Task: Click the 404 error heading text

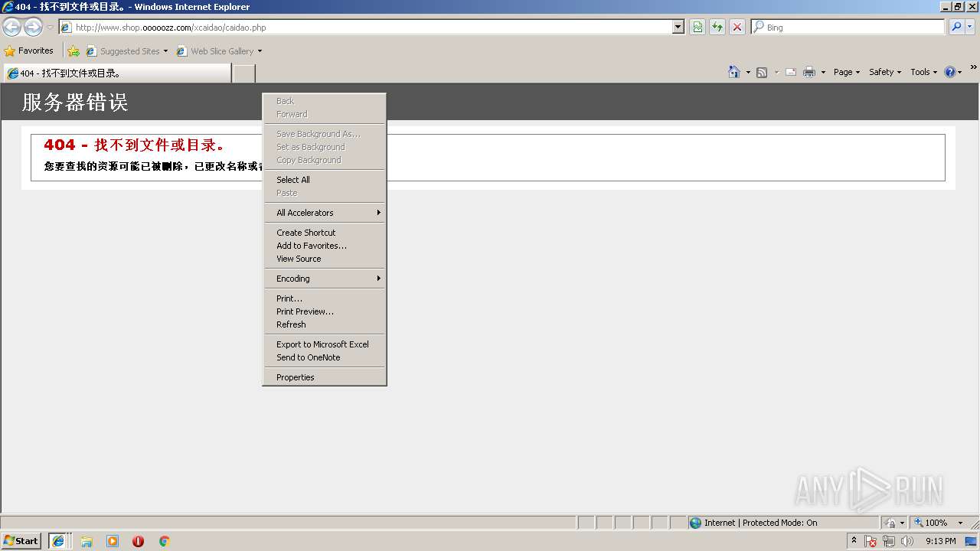Action: pyautogui.click(x=133, y=145)
